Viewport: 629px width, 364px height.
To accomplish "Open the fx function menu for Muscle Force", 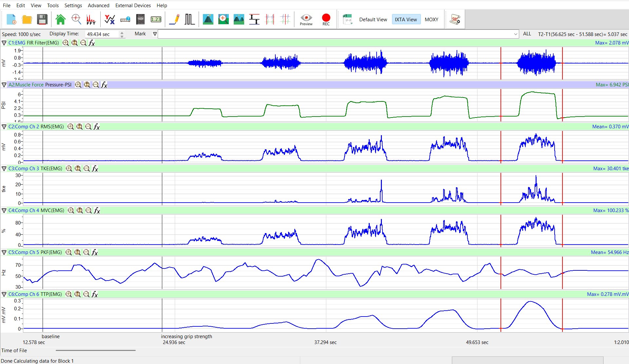I will click(104, 85).
